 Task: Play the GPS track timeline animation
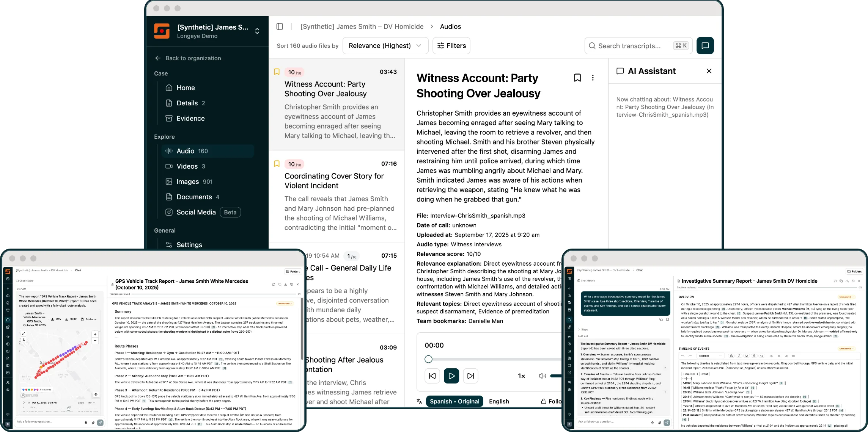(24, 402)
